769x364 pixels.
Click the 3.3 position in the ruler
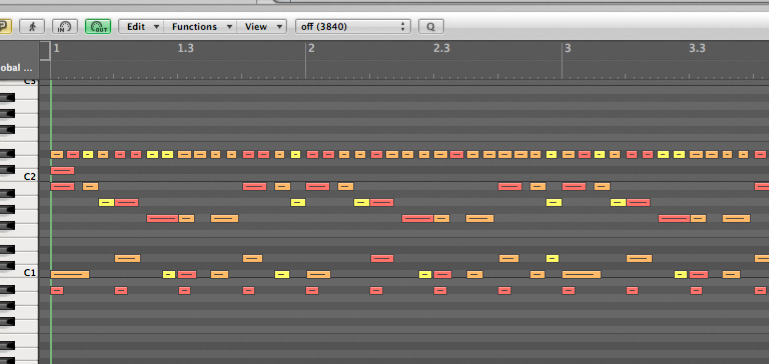[x=697, y=48]
